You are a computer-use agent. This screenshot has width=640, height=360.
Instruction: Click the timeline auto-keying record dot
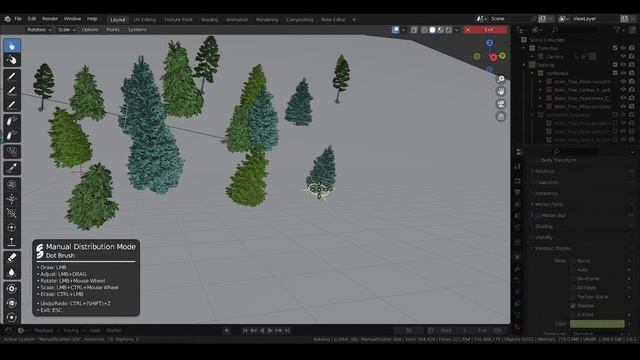227,331
